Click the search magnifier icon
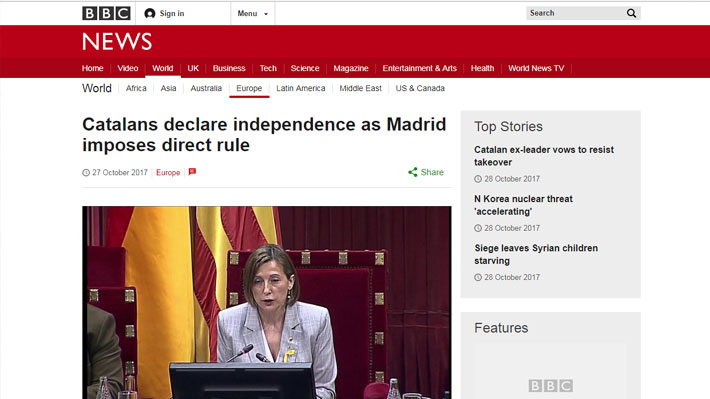The height and width of the screenshot is (399, 710). coord(631,13)
